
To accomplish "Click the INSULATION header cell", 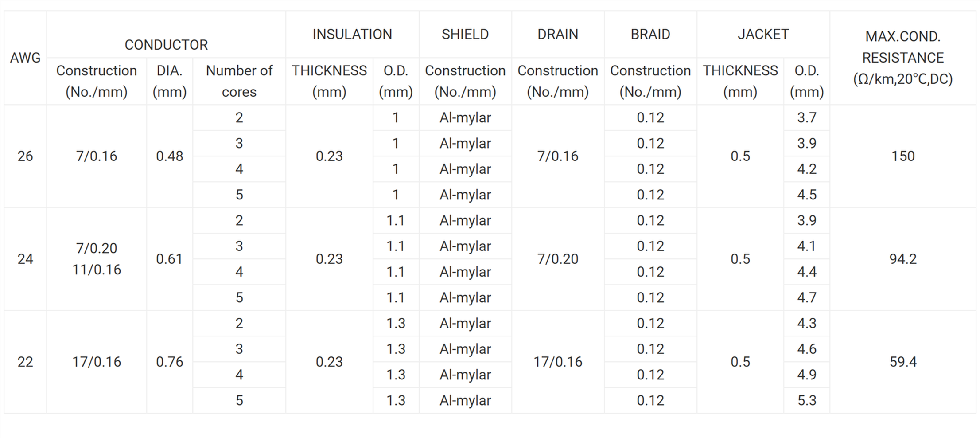I will 352,34.
